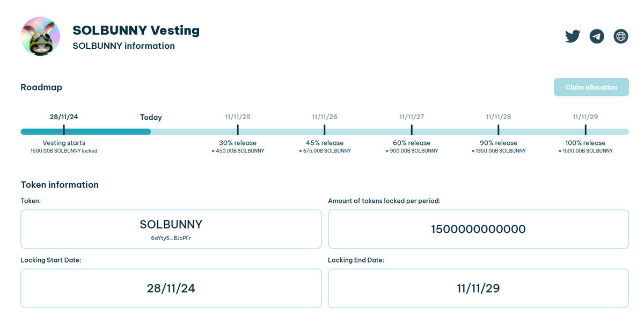Click the = 1500.00B SOLBUNNY amount
The image size is (644, 314).
coord(586,151)
